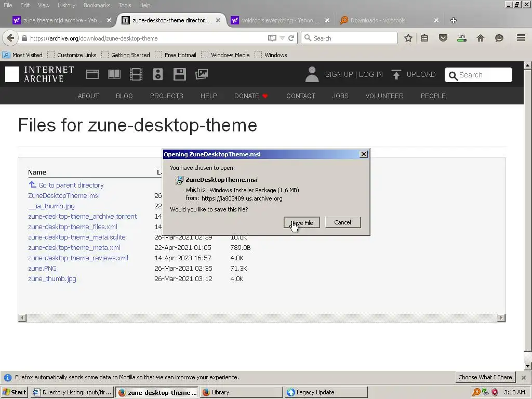The image size is (532, 399).
Task: Open the Audio speaker icon
Action: pos(158,74)
